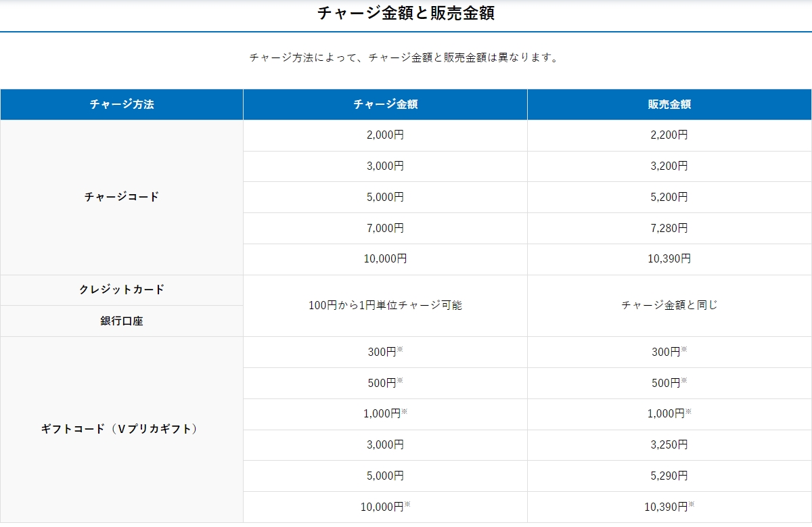Click the クレジットカード row label
Screen dimensions: 812x527
click(x=122, y=290)
